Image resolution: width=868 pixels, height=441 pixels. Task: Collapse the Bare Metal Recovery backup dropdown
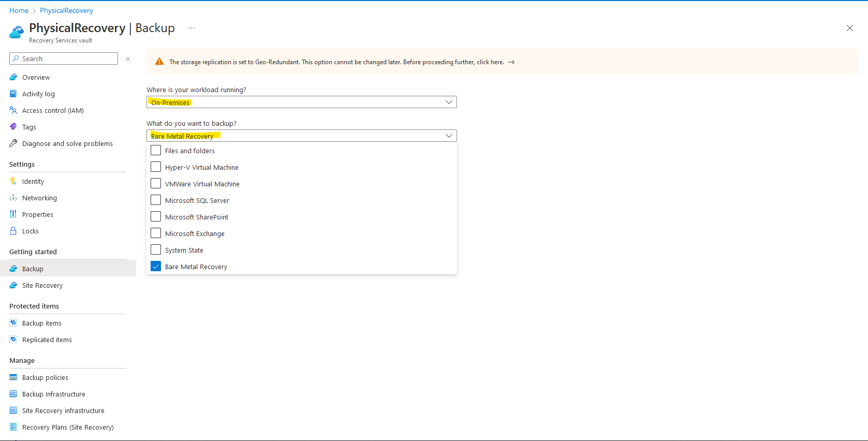point(301,136)
